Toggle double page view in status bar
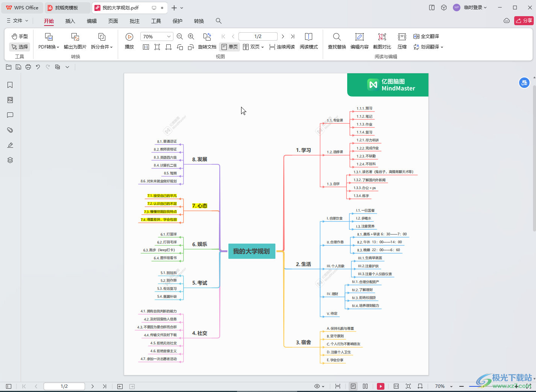This screenshot has height=392, width=536. click(365, 386)
